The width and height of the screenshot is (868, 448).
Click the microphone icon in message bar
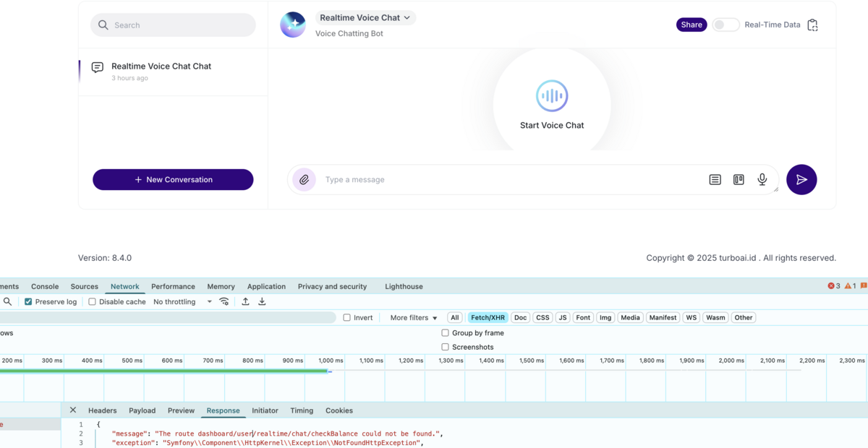point(762,180)
